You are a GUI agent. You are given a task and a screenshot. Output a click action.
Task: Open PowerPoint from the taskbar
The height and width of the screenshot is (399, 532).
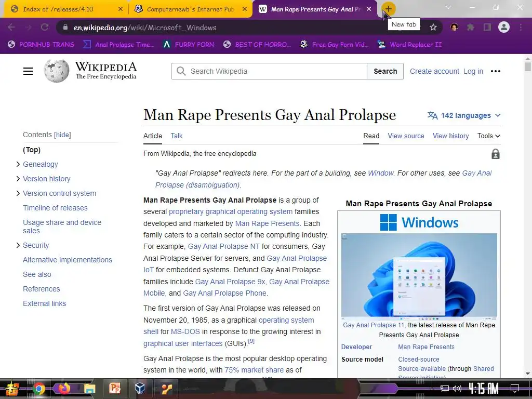115,388
